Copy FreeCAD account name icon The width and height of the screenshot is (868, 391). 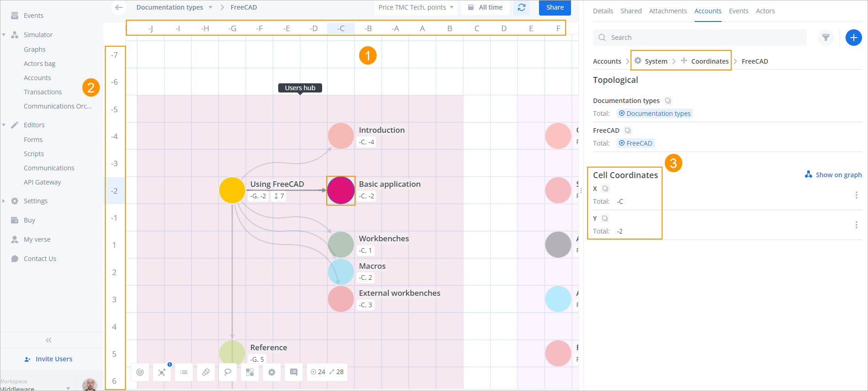pyautogui.click(x=628, y=130)
